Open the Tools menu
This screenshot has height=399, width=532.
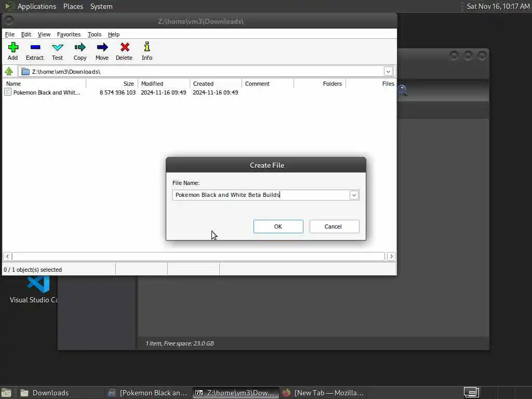(x=95, y=34)
